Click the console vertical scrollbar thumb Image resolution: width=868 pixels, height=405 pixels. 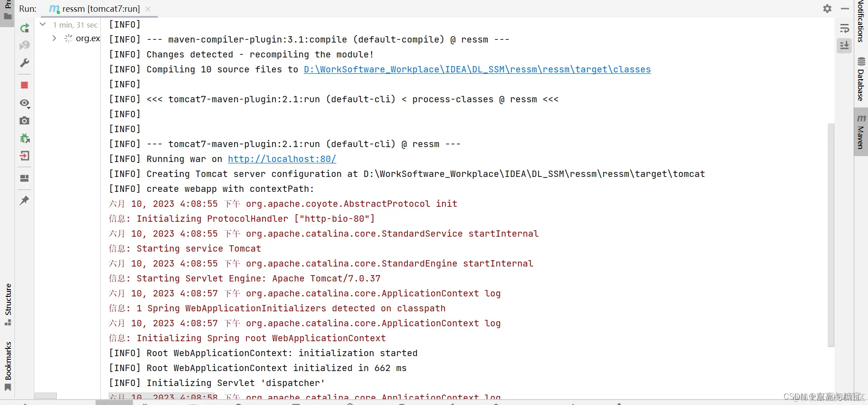click(x=831, y=235)
